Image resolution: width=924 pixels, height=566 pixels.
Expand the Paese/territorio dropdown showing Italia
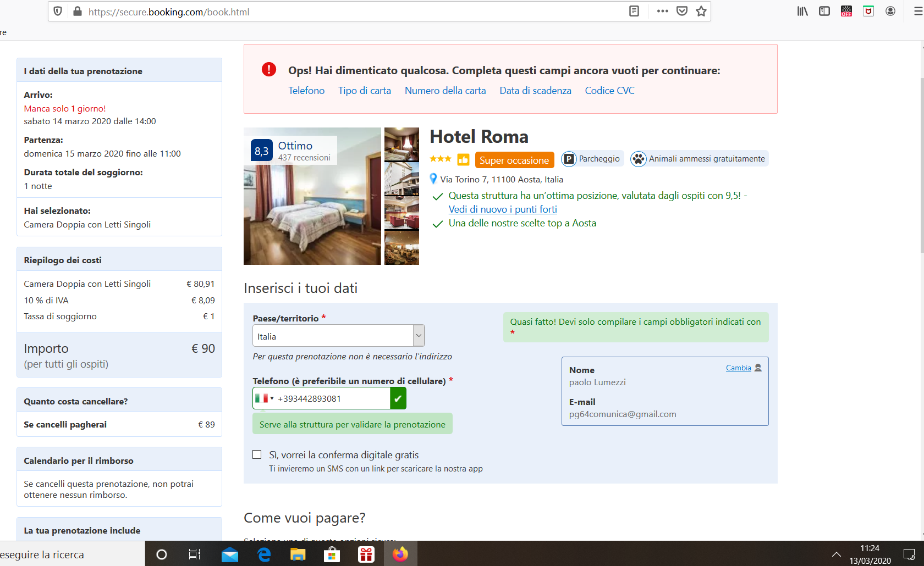pos(338,336)
